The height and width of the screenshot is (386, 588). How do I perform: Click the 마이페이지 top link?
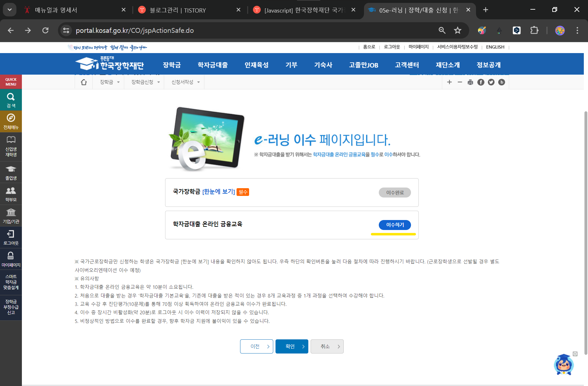[418, 47]
